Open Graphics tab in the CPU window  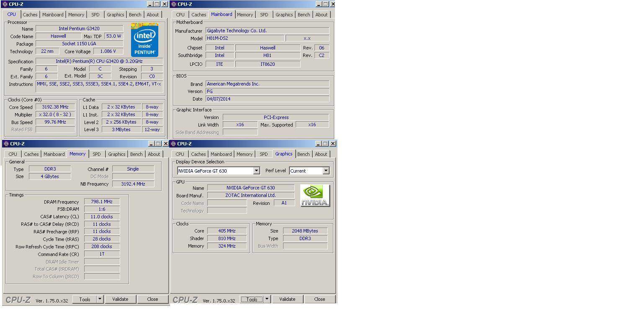(x=115, y=15)
